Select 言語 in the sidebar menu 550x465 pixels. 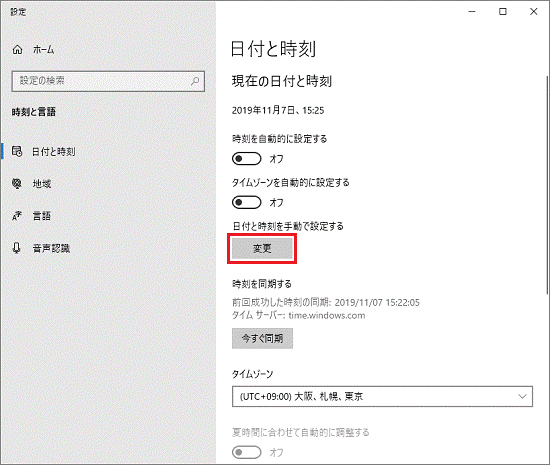click(x=42, y=216)
